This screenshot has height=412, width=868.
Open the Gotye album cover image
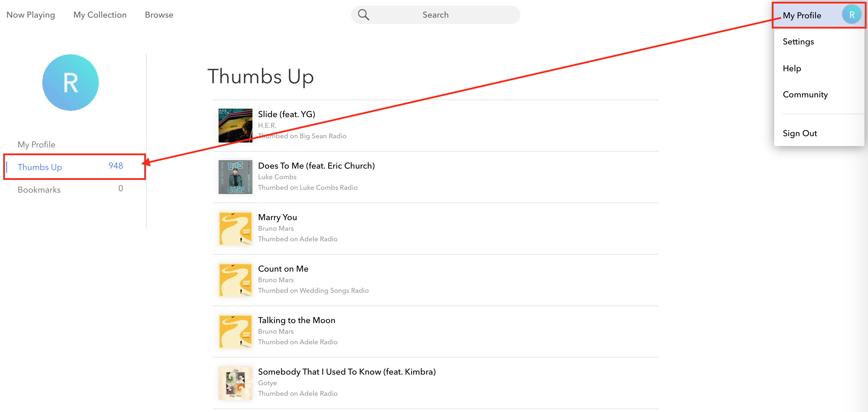(x=235, y=383)
